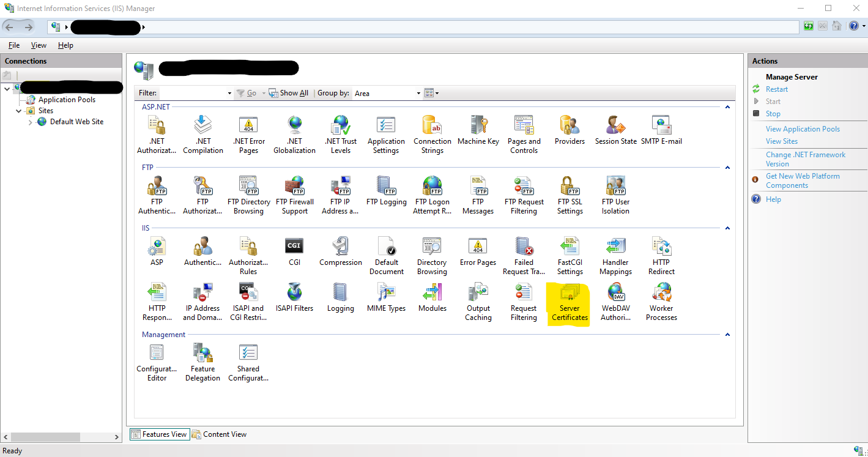Image resolution: width=868 pixels, height=457 pixels.
Task: Open FTP Authentication feature
Action: pos(157,195)
